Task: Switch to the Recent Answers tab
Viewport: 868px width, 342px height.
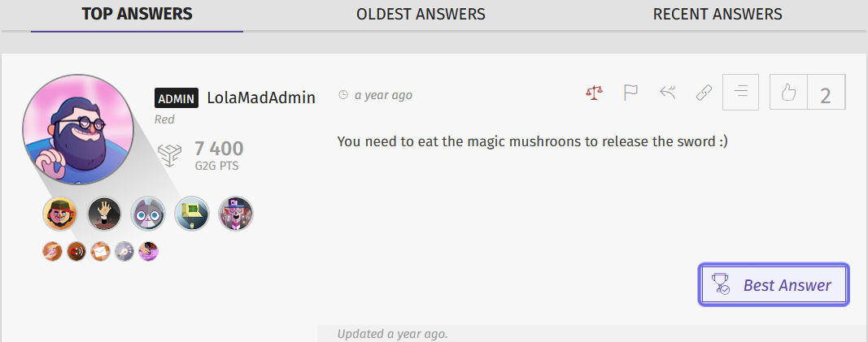Action: click(718, 15)
